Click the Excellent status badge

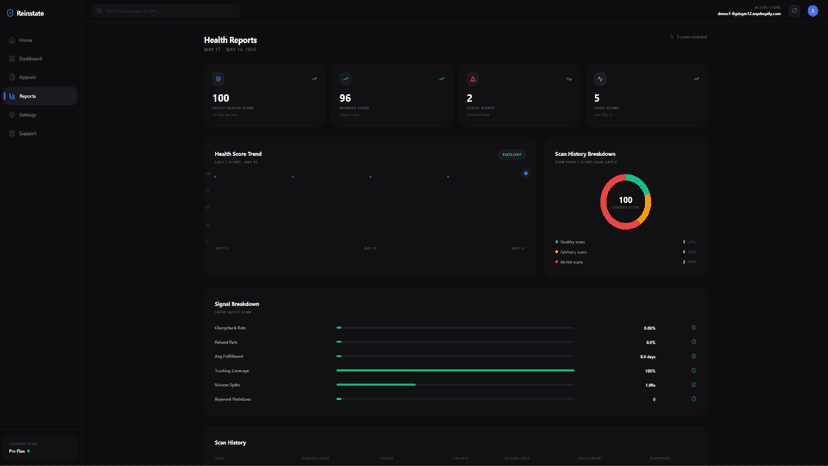[x=512, y=154]
